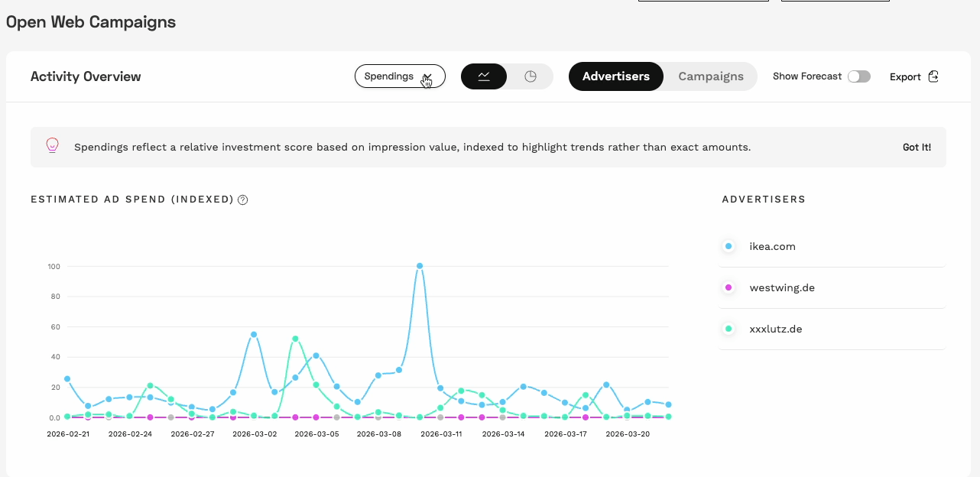Screen dimensions: 980x477
Task: Click the green xxxlutz.de legend dot
Action: point(727,329)
